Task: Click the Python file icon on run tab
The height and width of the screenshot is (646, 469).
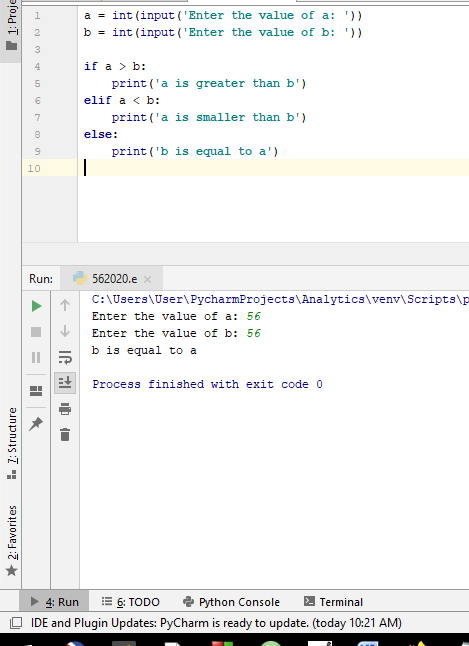Action: pos(80,279)
